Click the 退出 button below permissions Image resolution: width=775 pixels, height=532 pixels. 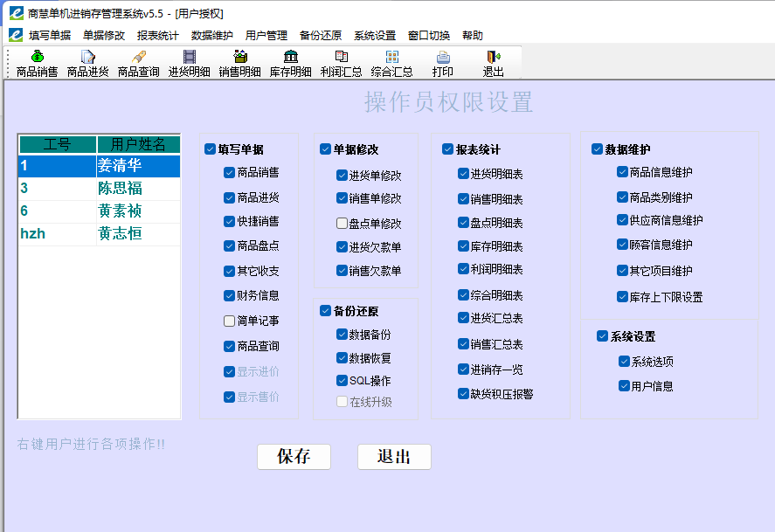[394, 456]
